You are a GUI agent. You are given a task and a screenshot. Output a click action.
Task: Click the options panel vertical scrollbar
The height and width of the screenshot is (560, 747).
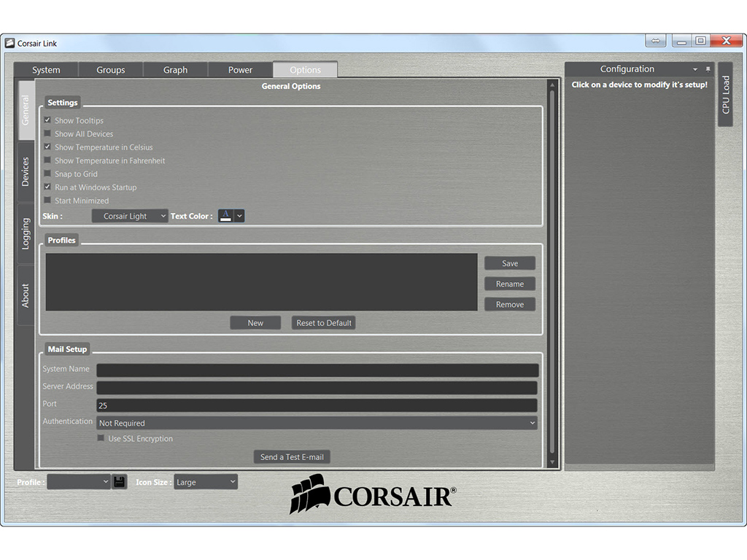pyautogui.click(x=552, y=271)
